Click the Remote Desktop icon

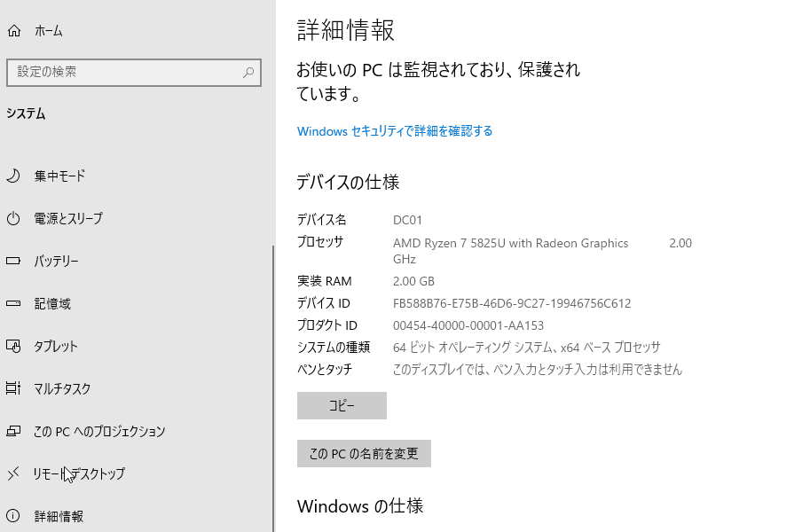point(13,473)
